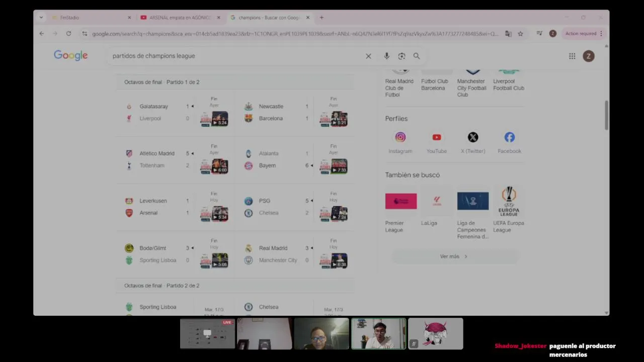The width and height of the screenshot is (644, 362).
Task: Close the ARSENAL empata tab
Action: (x=218, y=18)
